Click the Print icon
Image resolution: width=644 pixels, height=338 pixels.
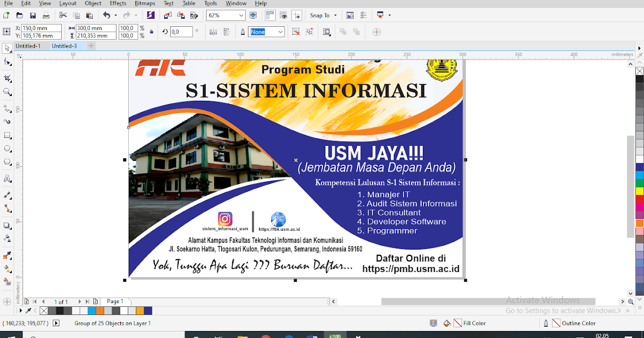tap(46, 15)
